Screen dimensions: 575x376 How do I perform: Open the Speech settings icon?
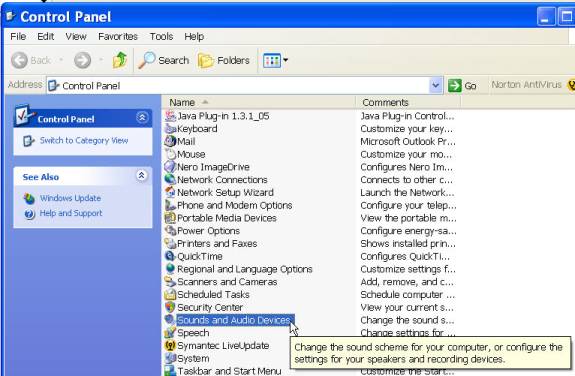point(170,333)
